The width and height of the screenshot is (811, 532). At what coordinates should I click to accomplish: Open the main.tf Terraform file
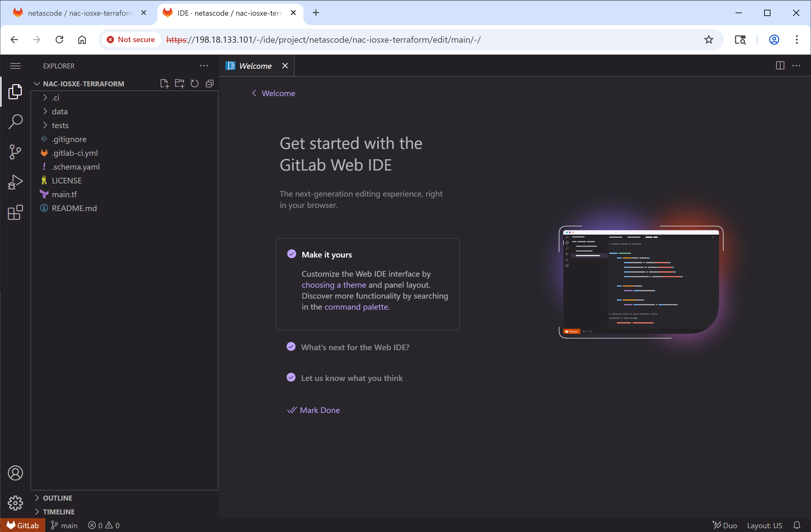click(124, 194)
